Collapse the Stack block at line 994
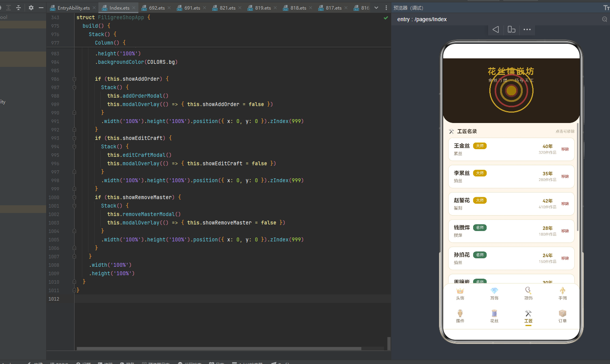Viewport: 610px width, 364px height. pyautogui.click(x=74, y=146)
